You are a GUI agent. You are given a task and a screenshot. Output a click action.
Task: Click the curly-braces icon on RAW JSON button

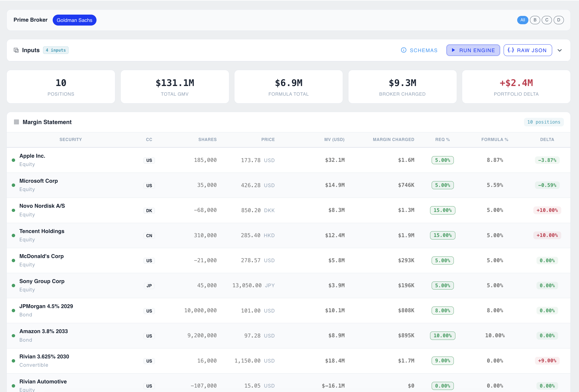click(x=511, y=50)
